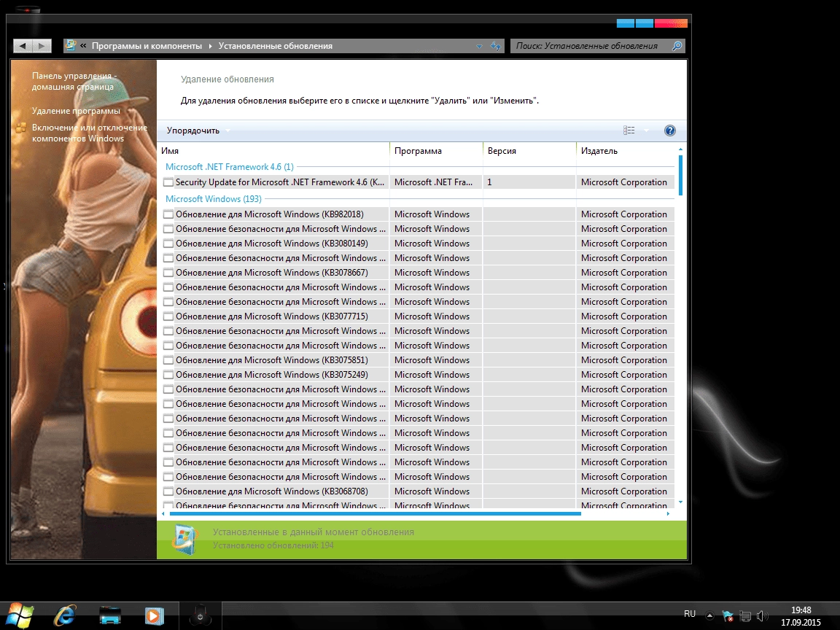Open the power button taskbar item
840x630 pixels.
click(201, 616)
